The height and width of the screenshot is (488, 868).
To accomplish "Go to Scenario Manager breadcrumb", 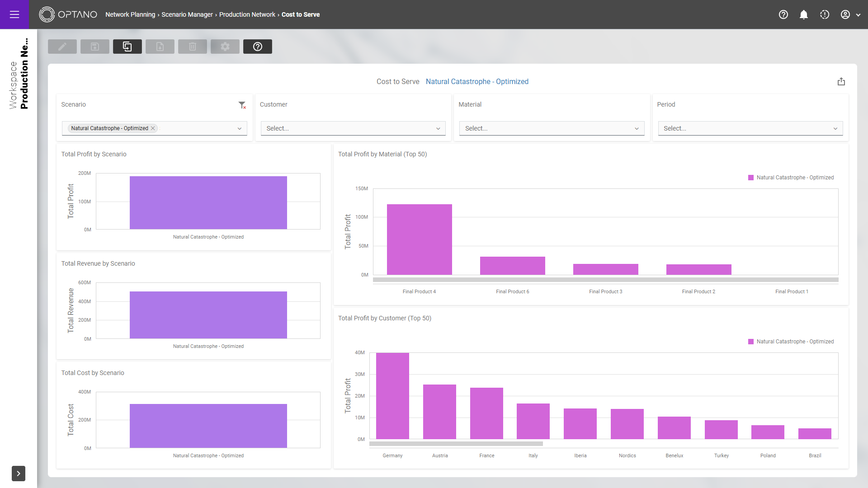I will [x=187, y=14].
